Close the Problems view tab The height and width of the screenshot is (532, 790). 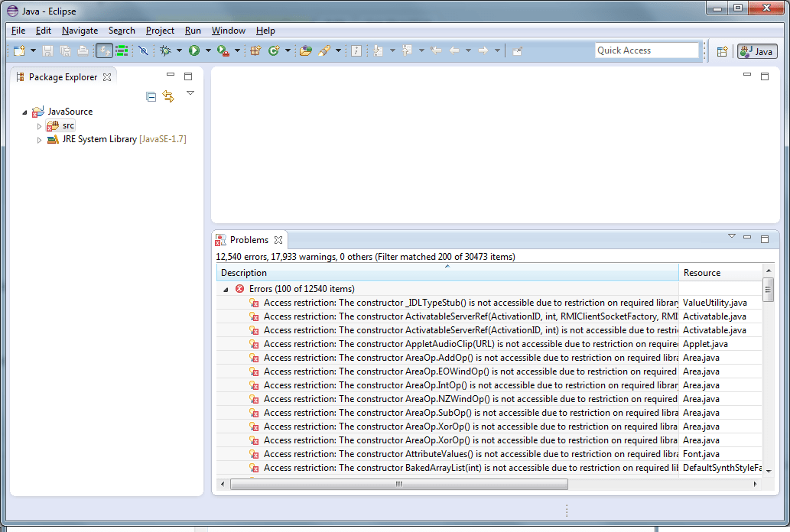(278, 240)
